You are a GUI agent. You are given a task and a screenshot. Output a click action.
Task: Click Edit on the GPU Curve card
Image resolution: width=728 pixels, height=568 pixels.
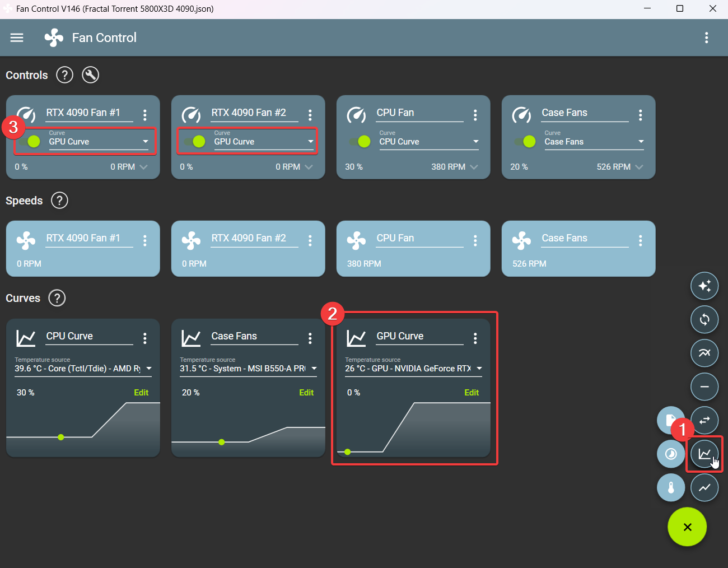[471, 393]
